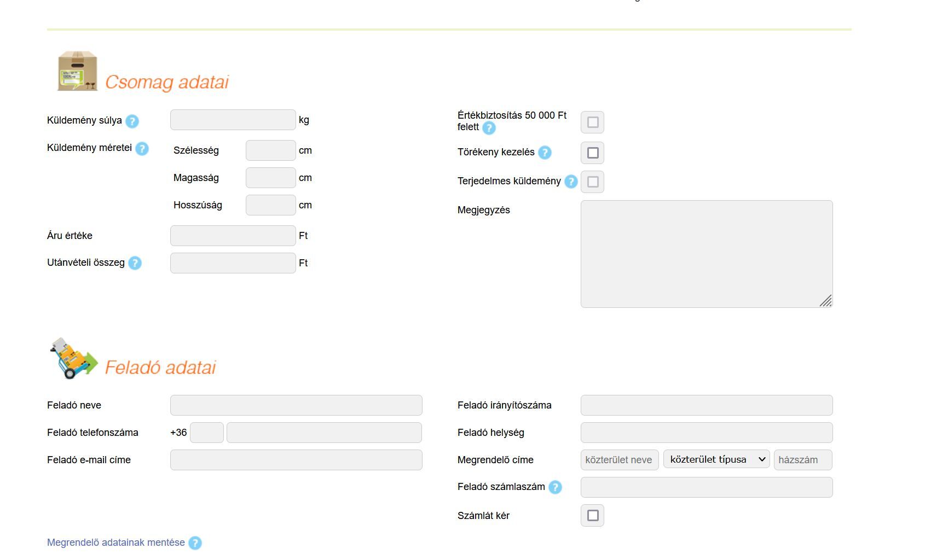Click the package box icon beside Csomag adatai
This screenshot has height=560, width=931.
coord(78,72)
